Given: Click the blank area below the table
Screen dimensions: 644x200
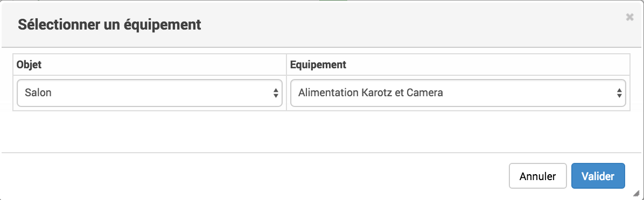Looking at the screenshot, I should coord(322,131).
